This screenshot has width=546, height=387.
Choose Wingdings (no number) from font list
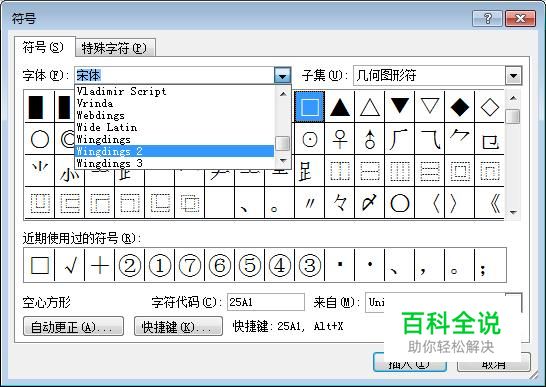coord(174,139)
